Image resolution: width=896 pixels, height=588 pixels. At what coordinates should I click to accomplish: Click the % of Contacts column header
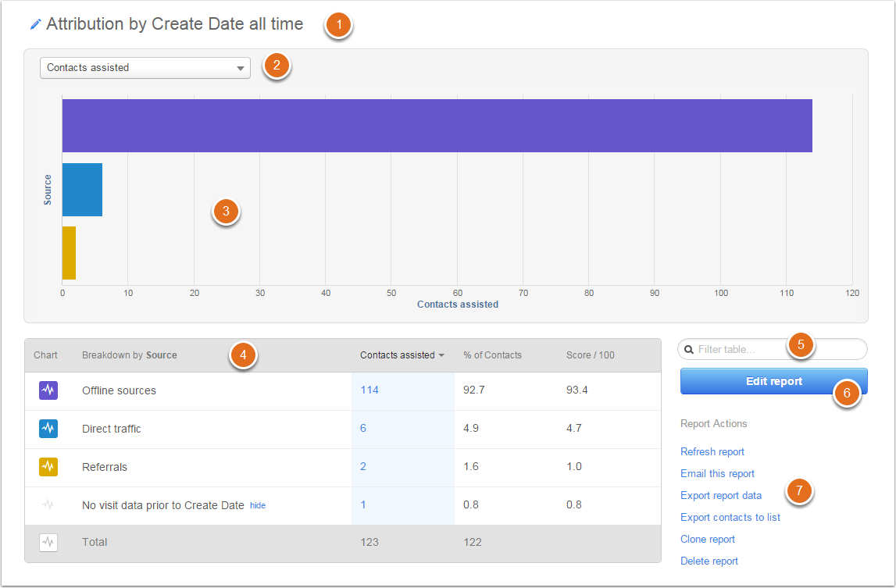tap(493, 355)
